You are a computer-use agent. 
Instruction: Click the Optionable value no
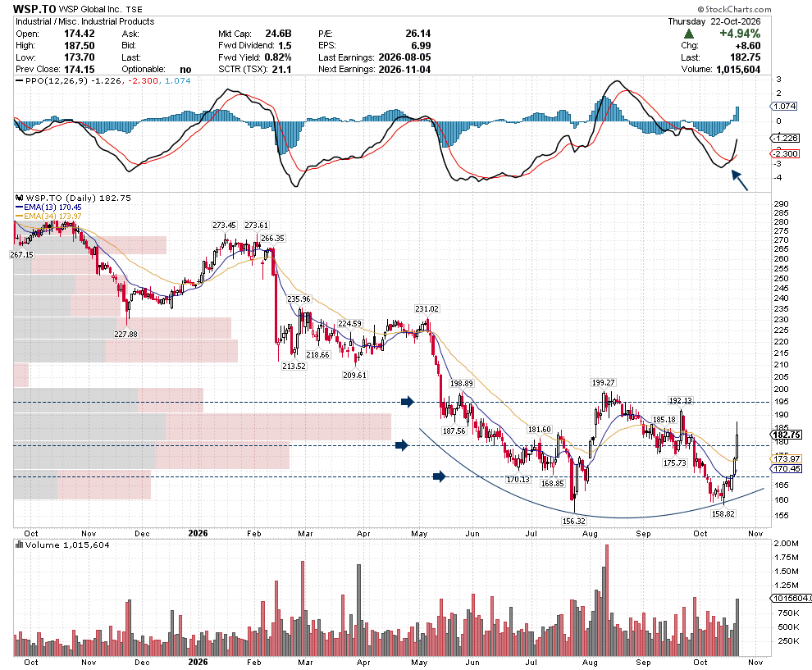coord(185,70)
